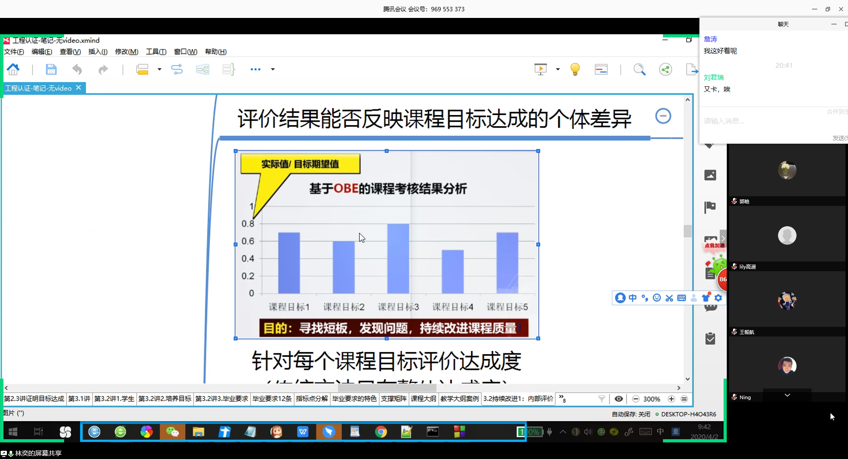Toggle the eye icon in the status bar

619,399
